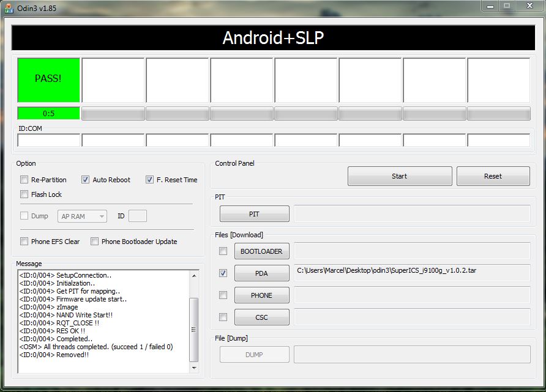This screenshot has height=392, width=546.
Task: Click the DUMP button
Action: pyautogui.click(x=255, y=355)
